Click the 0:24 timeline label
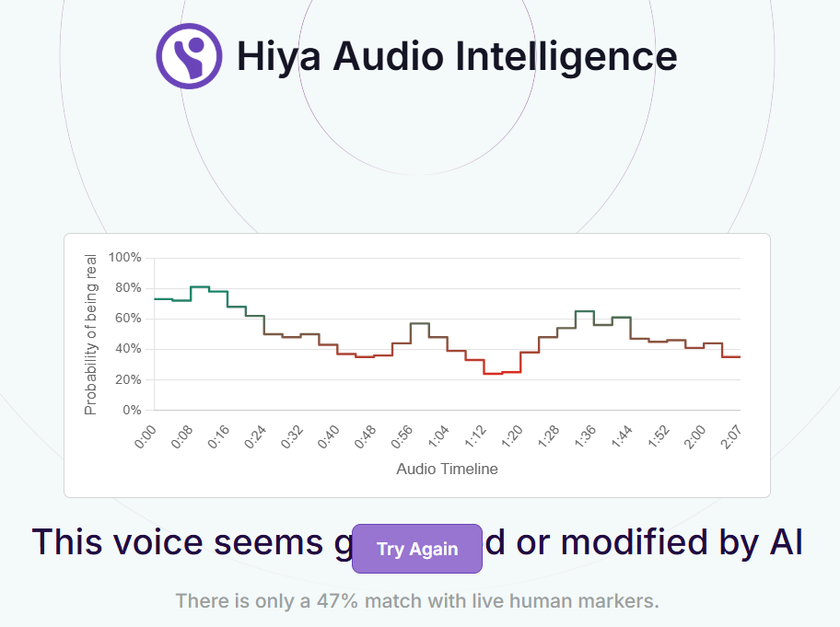 coord(255,437)
